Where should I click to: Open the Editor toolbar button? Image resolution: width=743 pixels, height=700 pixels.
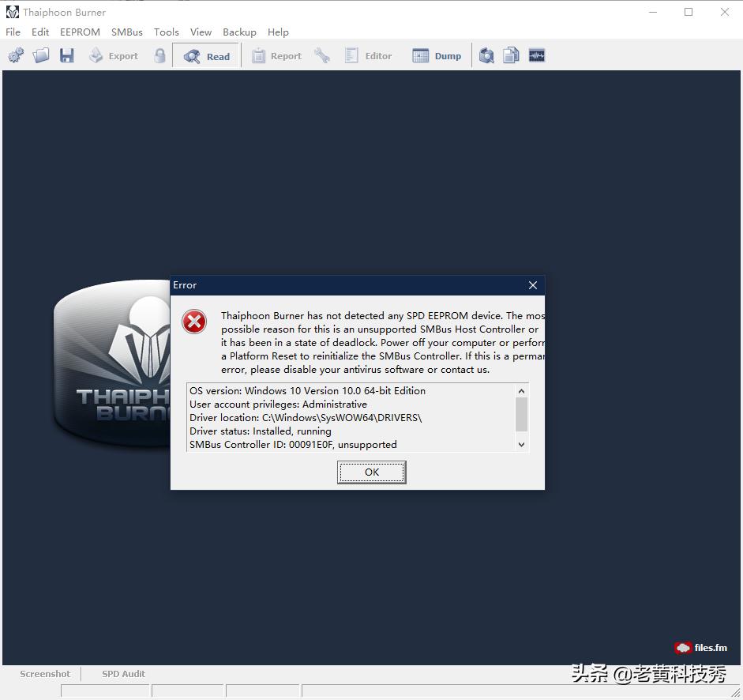369,56
